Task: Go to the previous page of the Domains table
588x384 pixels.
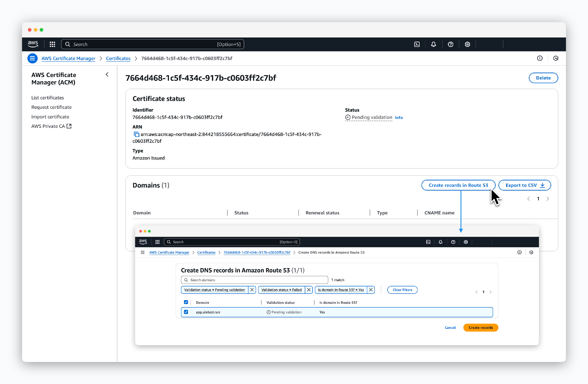Action: coord(528,199)
